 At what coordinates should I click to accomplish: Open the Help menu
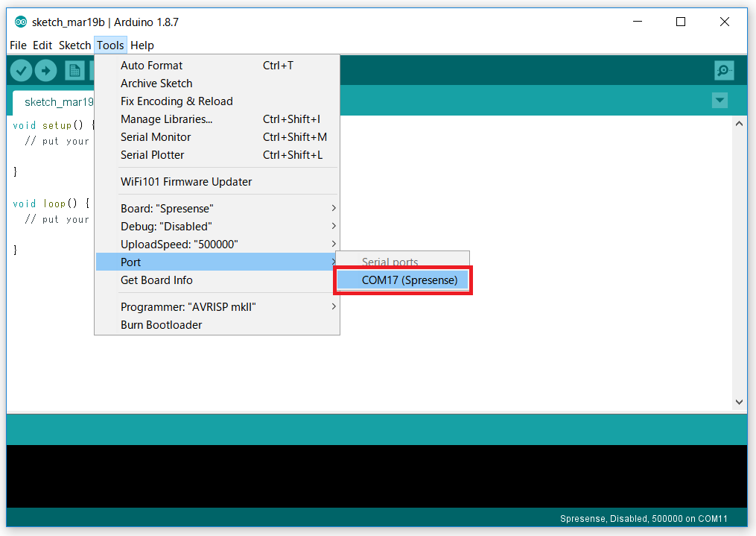point(142,45)
